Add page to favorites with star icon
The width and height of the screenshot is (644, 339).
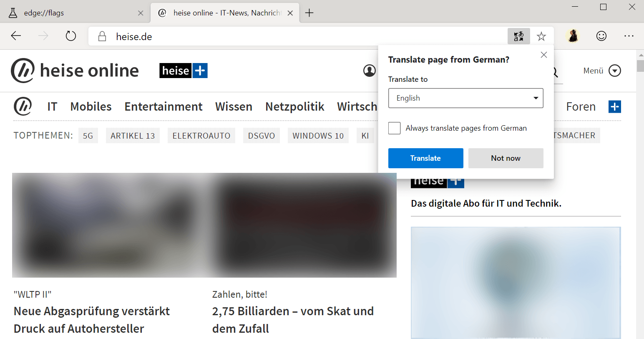coord(541,36)
